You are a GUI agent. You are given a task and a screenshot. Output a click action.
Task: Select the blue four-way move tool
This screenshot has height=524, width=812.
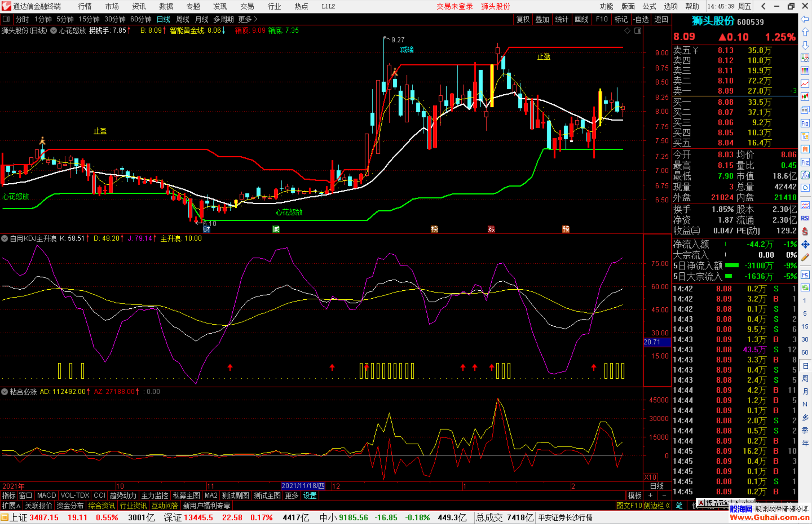coord(805,245)
